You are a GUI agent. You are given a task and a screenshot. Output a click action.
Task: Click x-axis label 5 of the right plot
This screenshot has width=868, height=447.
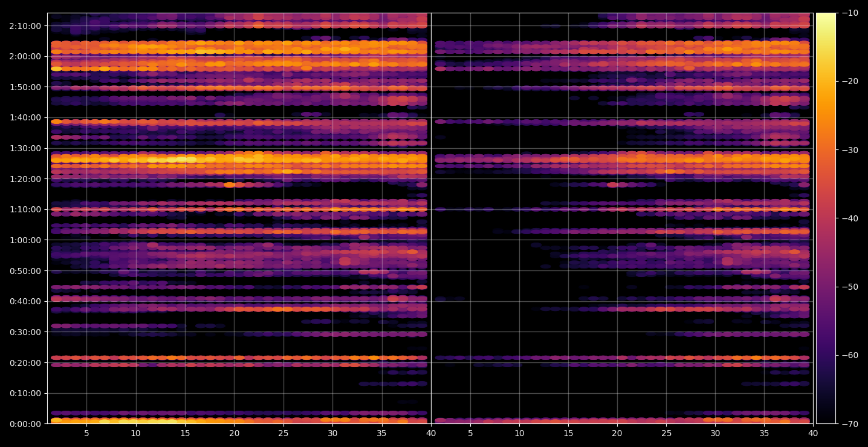(x=470, y=434)
